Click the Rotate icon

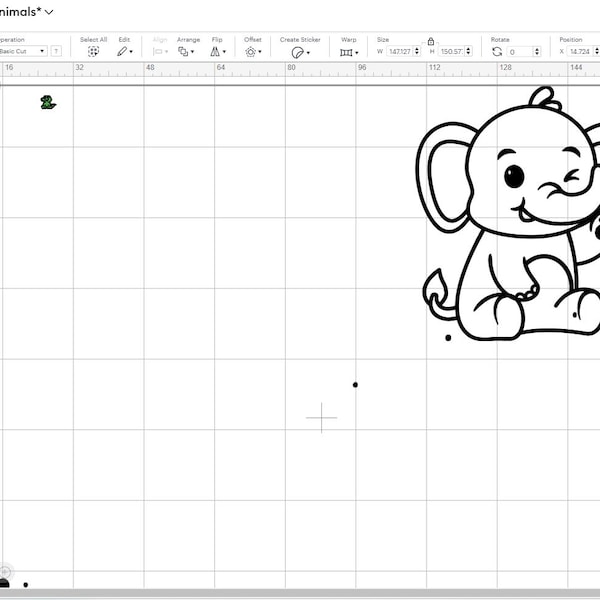[497, 52]
